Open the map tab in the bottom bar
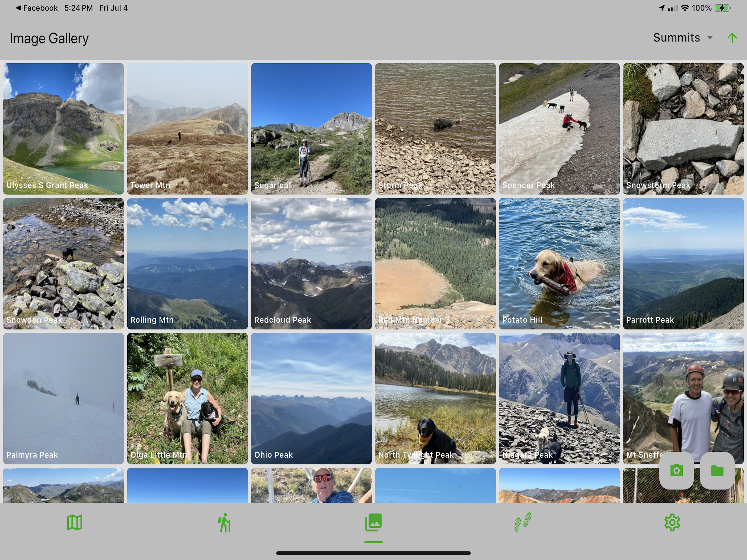The image size is (747, 560). (x=75, y=523)
